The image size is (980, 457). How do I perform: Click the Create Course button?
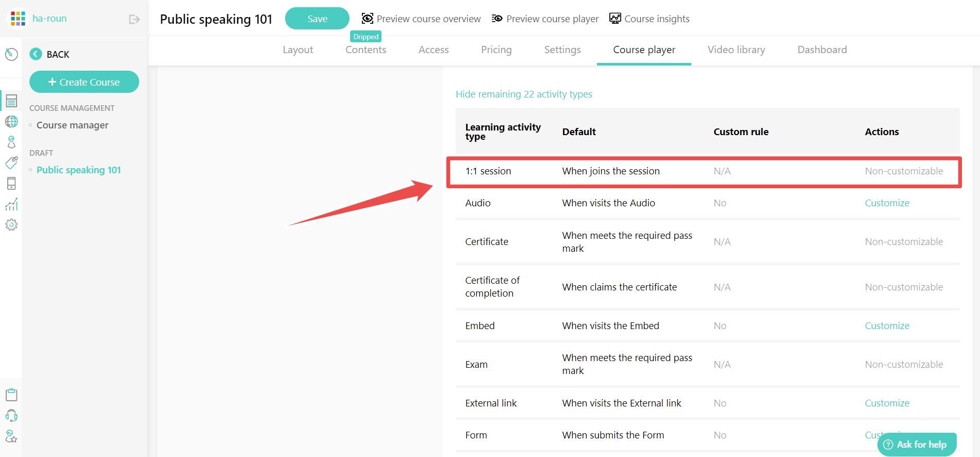coord(84,82)
